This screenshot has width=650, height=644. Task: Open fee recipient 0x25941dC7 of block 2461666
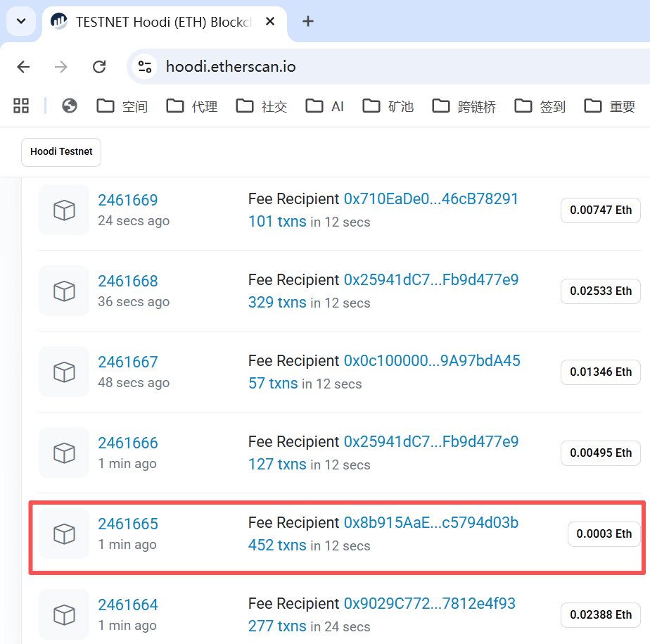431,441
